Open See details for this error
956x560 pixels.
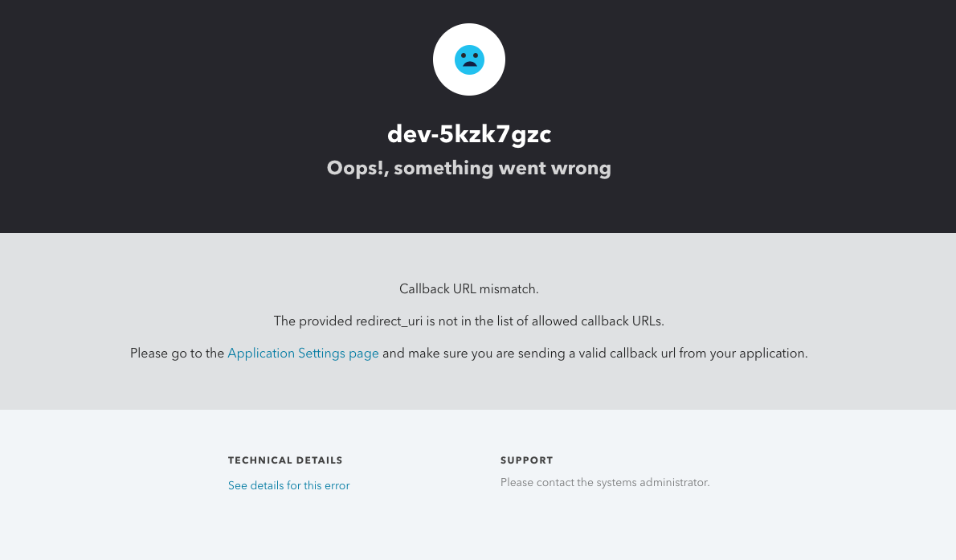pos(288,485)
